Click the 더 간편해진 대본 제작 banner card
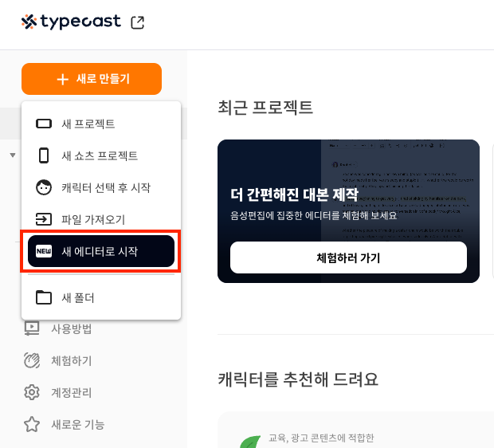This screenshot has width=494, height=448. tap(348, 211)
